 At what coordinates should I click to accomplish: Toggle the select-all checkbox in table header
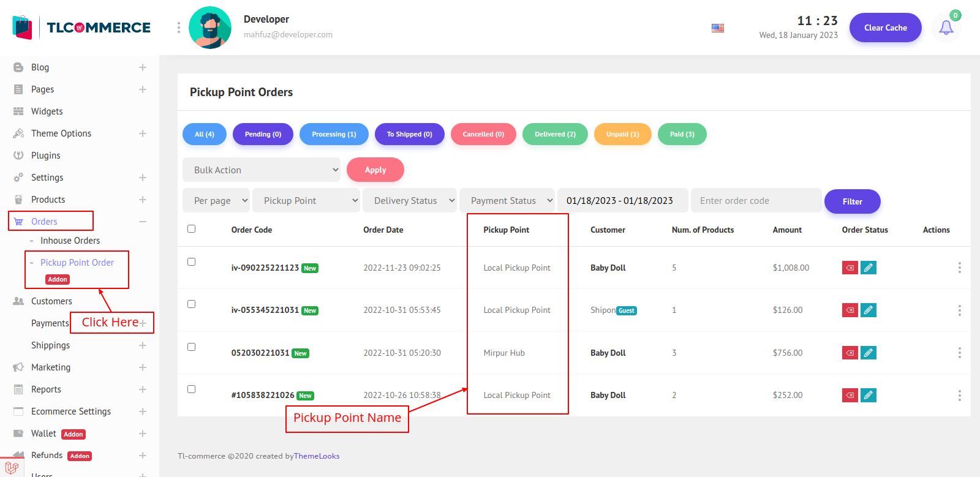click(x=191, y=229)
